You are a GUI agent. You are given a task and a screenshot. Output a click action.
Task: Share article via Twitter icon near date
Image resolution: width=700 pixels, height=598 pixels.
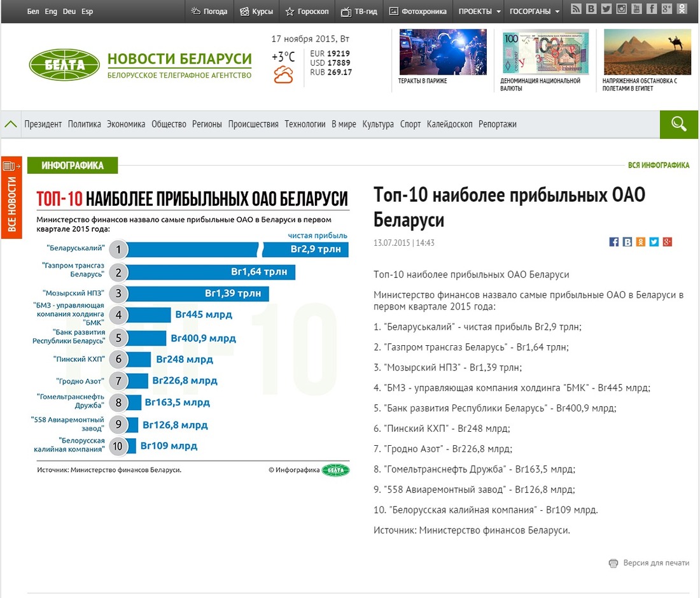point(654,242)
